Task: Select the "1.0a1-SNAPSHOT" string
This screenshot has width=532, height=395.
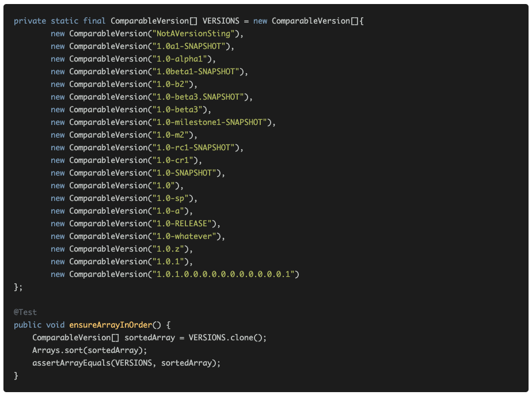Action: tap(189, 46)
